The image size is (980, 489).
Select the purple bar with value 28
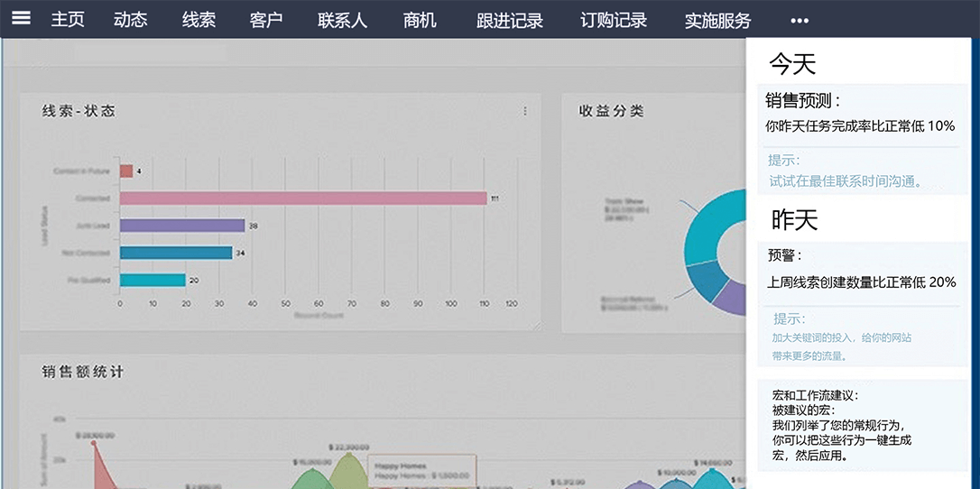[181, 226]
